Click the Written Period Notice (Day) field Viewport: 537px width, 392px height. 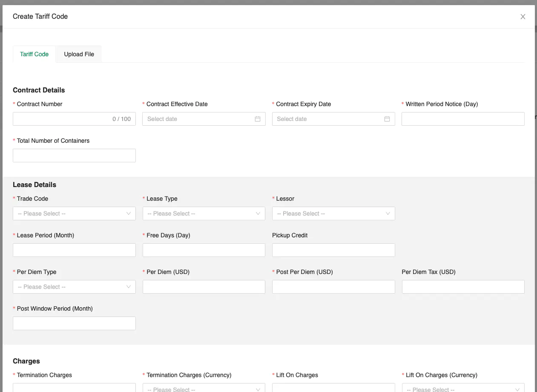tap(463, 119)
